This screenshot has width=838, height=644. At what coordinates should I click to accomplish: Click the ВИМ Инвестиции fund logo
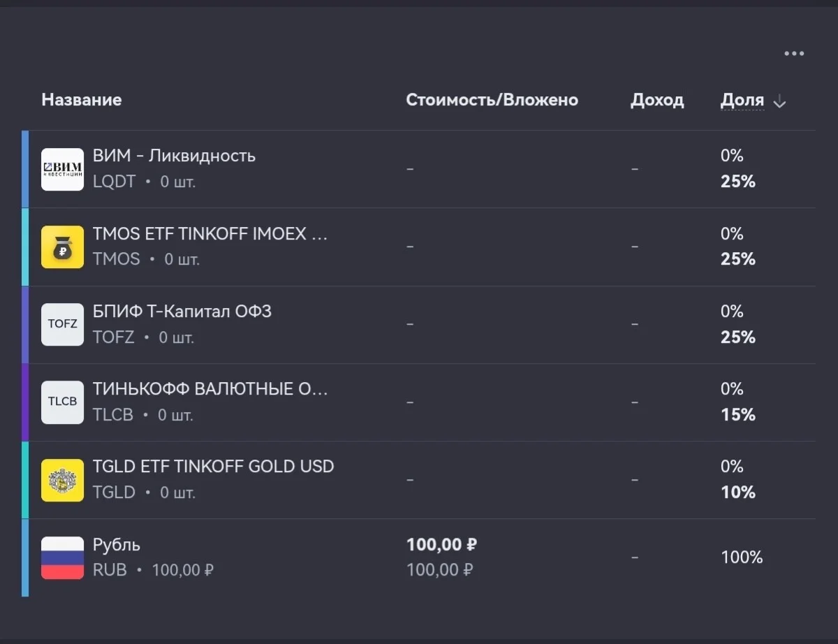[62, 169]
